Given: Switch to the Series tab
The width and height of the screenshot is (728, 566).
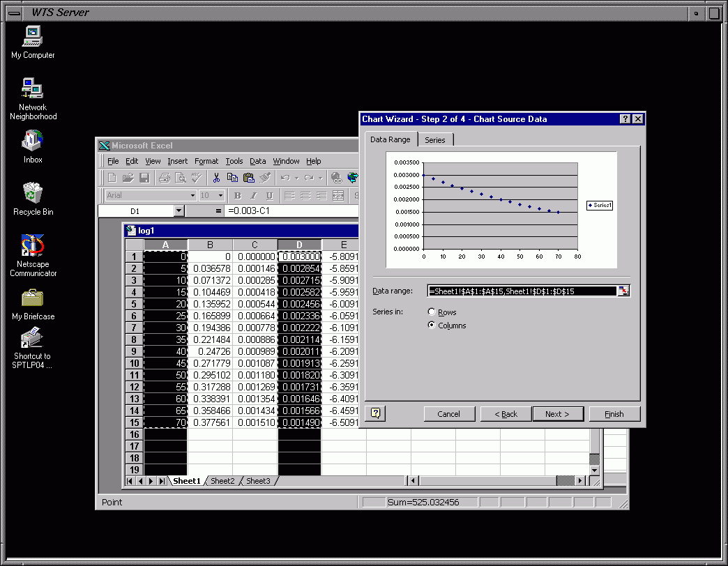Looking at the screenshot, I should click(x=435, y=140).
